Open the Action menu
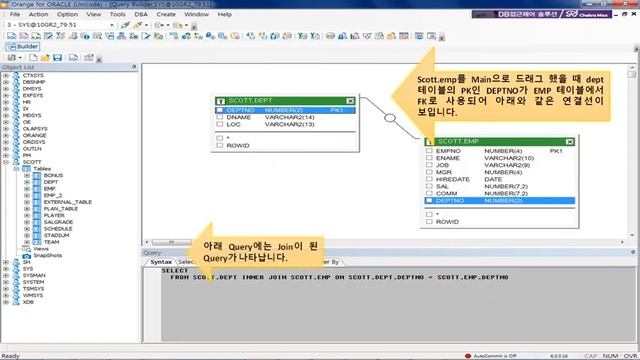This screenshot has height=360, width=640. 38,14
